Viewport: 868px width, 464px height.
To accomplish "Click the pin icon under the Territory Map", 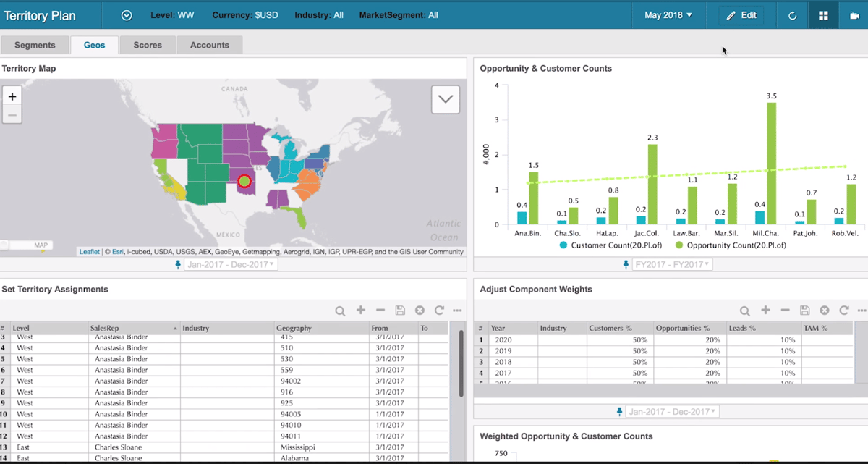I will pos(178,264).
